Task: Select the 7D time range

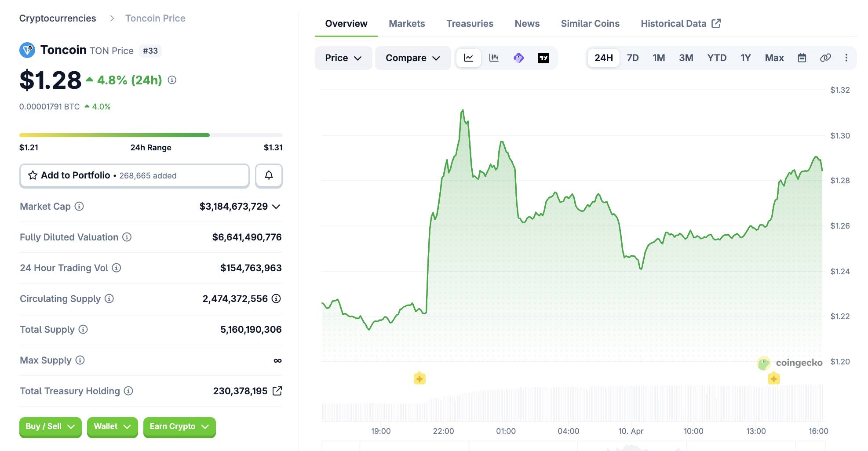Action: (632, 58)
